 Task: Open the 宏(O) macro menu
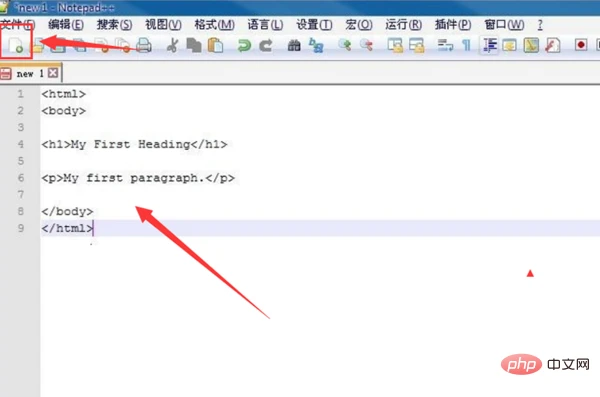tap(359, 25)
